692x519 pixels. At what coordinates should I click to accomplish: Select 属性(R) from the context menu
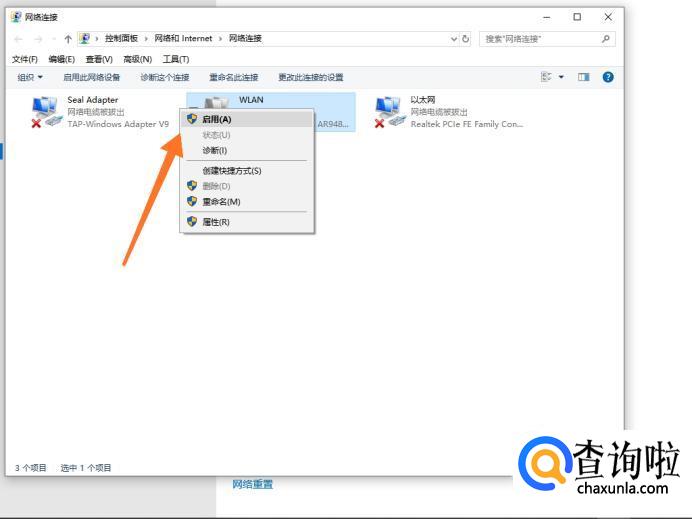point(216,222)
